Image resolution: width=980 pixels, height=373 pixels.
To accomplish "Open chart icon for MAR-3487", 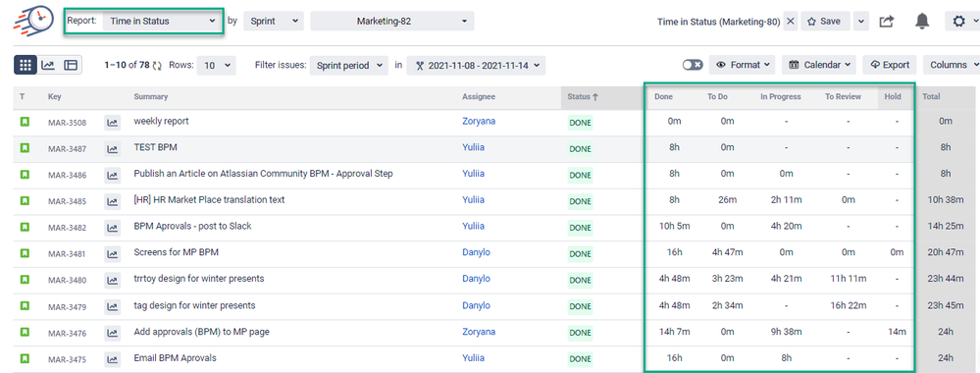I will [x=113, y=149].
